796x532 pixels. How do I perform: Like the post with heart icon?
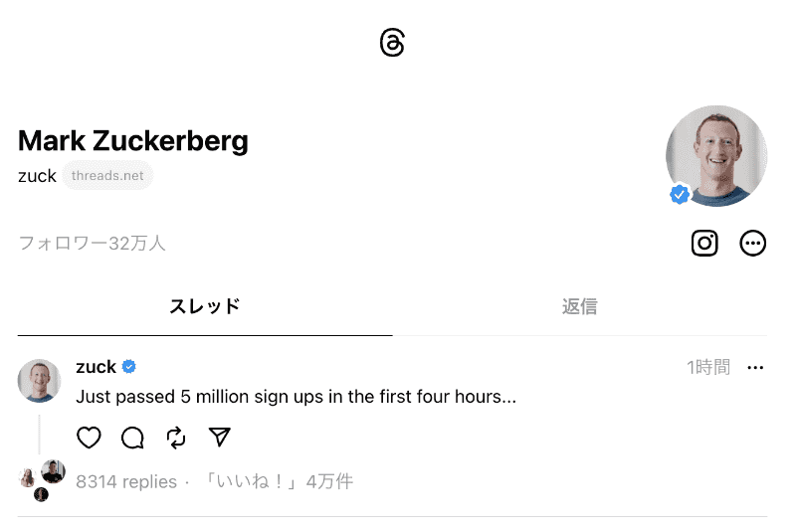[90, 438]
